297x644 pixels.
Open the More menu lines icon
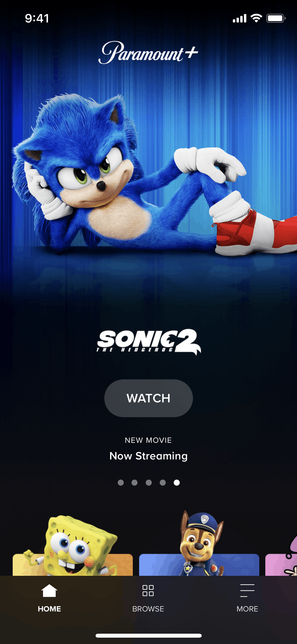click(x=247, y=591)
